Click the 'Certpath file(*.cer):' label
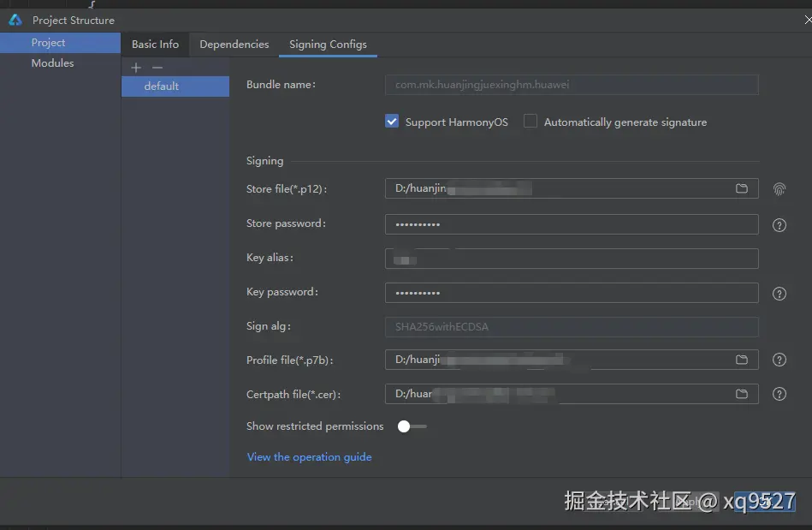812x530 pixels. tap(293, 394)
